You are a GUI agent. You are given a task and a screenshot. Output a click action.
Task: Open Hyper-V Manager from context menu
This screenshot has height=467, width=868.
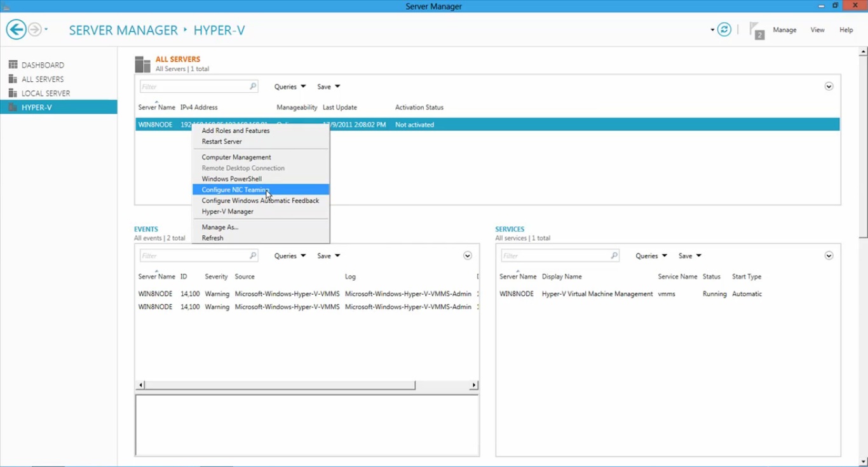click(x=261, y=211)
